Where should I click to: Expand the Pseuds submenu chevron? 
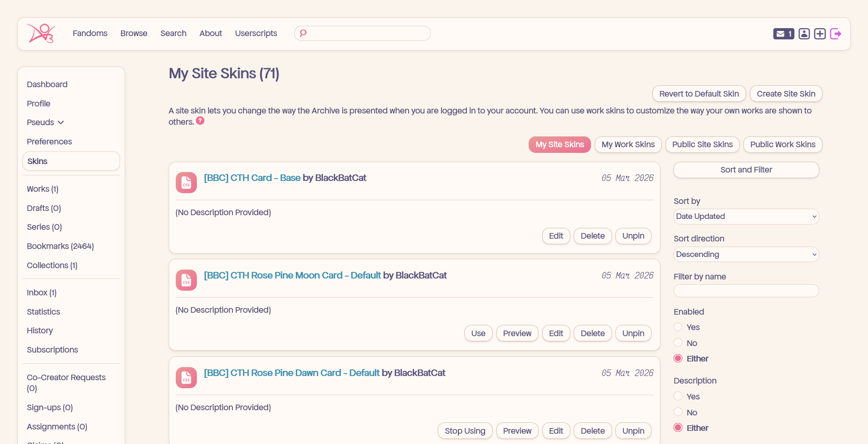[61, 122]
